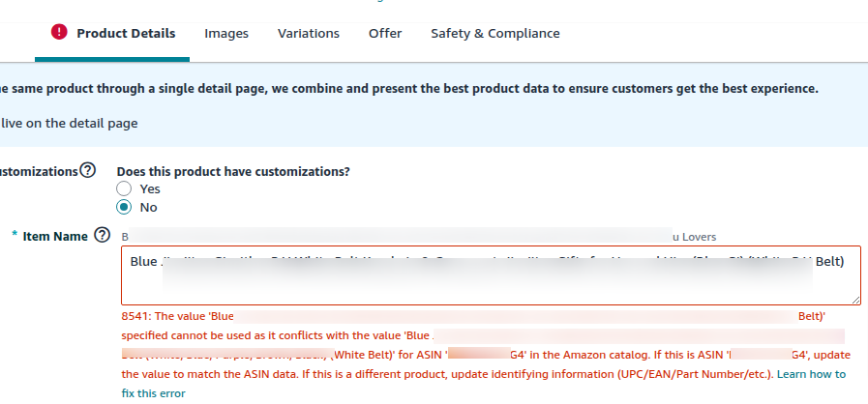The height and width of the screenshot is (404, 868).
Task: Select Yes for product customizations
Action: tap(124, 188)
